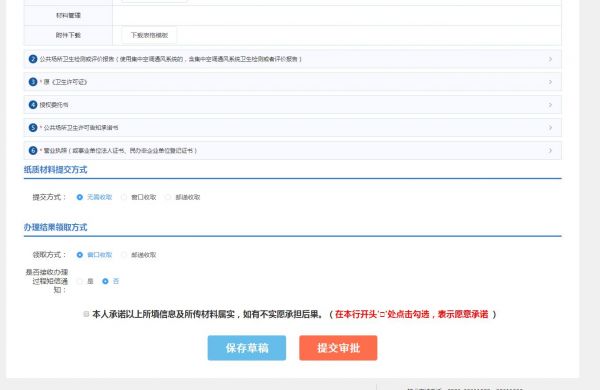Choose 是 for SMS notification
The image size is (600, 390).
(80, 281)
